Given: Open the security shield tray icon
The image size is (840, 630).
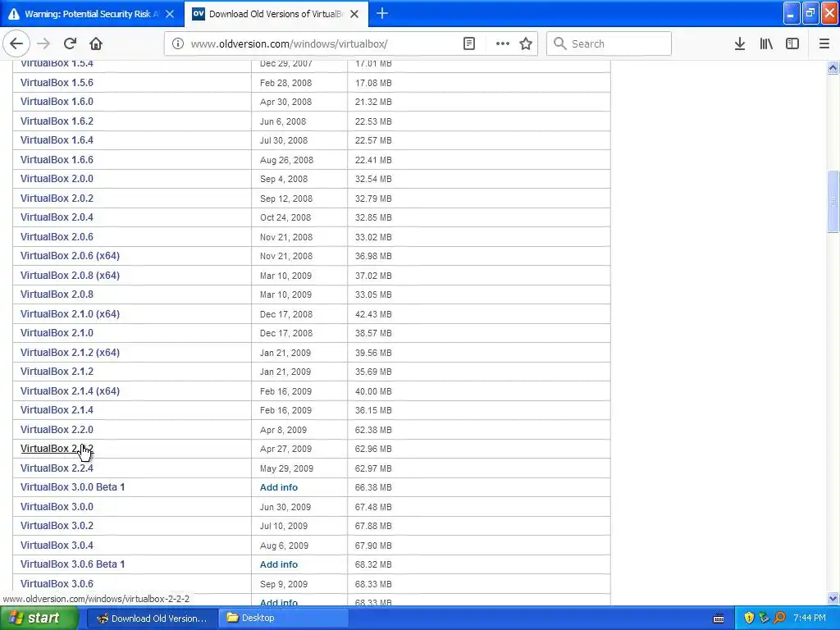Looking at the screenshot, I should 749,619.
